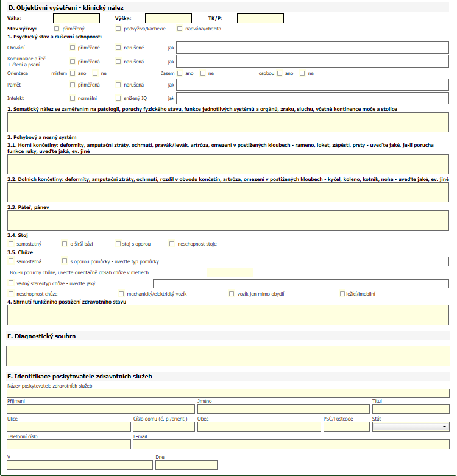Tick the 'ležící/imobilní' checkbox
Image resolution: width=457 pixels, height=476 pixels.
[342, 294]
